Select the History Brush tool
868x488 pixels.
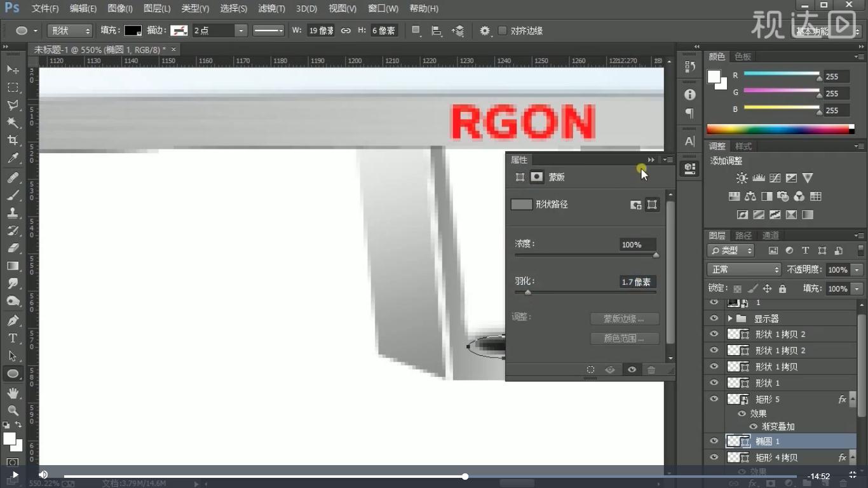click(13, 231)
